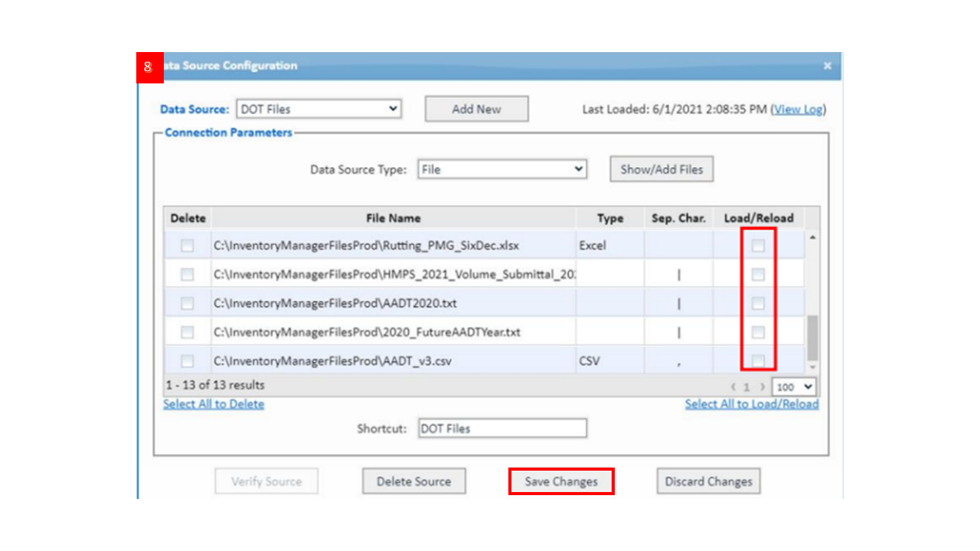
Task: Check Load/Reload box for Rutting_PMG_SixDec.xlsx
Action: click(x=758, y=246)
